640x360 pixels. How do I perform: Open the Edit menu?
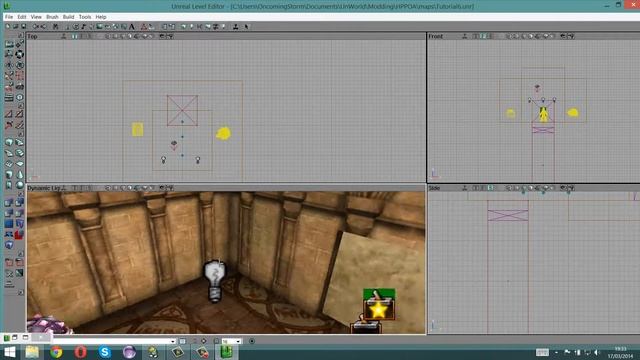22,17
